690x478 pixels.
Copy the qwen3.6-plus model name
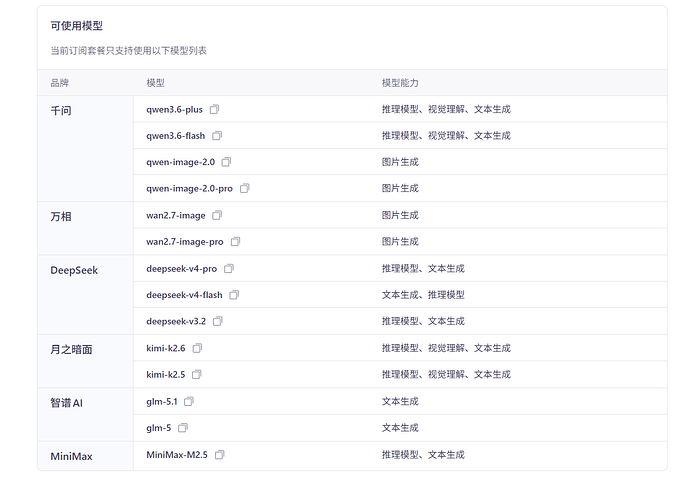[x=214, y=109]
